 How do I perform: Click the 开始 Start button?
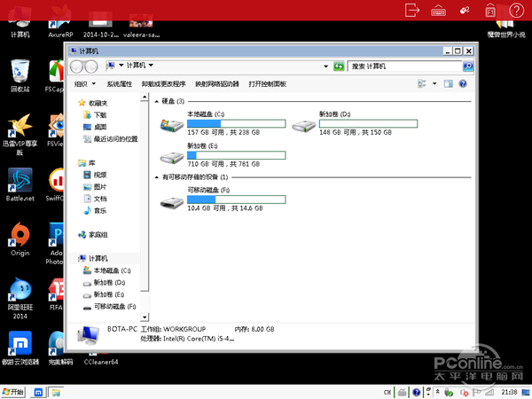pyautogui.click(x=13, y=391)
